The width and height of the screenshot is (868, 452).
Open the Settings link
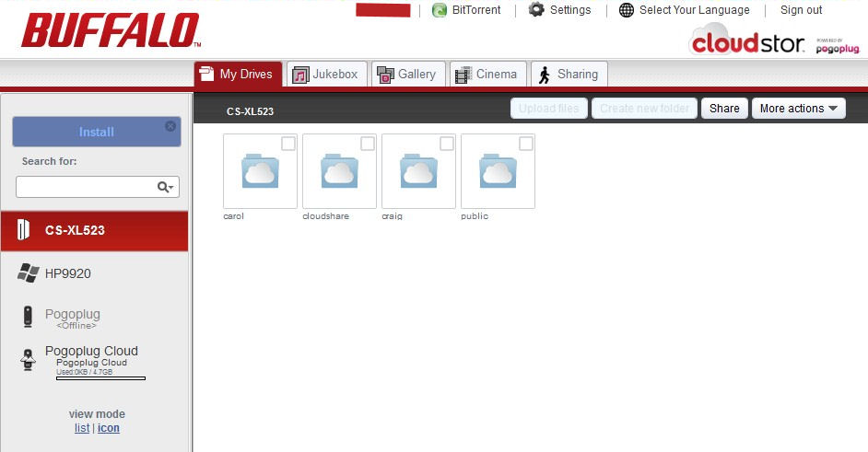pyautogui.click(x=570, y=10)
